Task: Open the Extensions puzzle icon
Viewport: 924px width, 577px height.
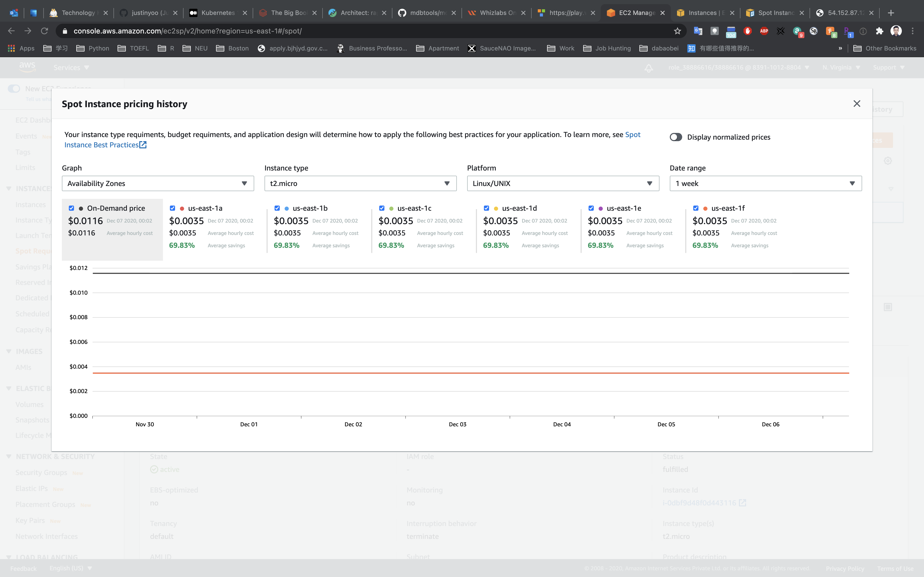Action: [880, 31]
